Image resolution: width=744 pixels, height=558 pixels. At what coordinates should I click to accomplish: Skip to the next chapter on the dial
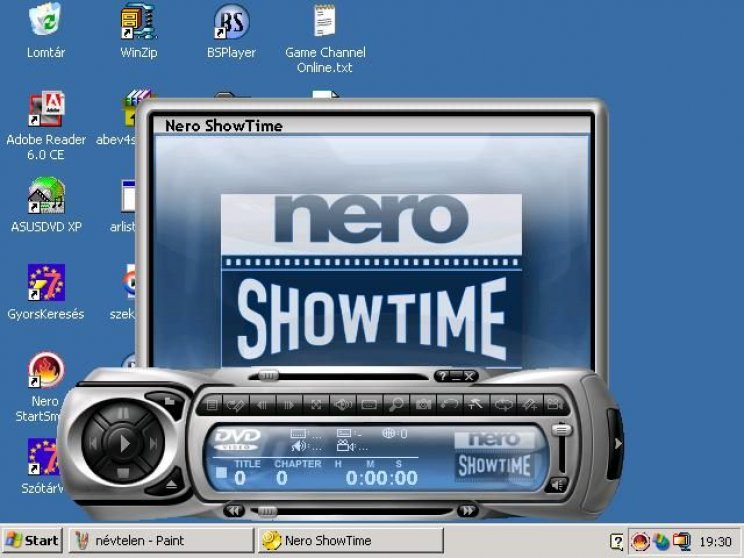(x=153, y=444)
